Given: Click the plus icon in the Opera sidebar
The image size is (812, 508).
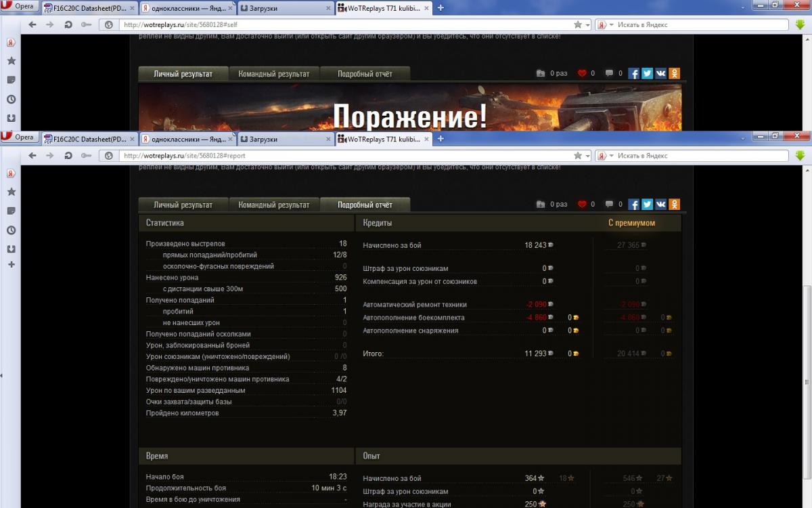Looking at the screenshot, I should (x=11, y=264).
